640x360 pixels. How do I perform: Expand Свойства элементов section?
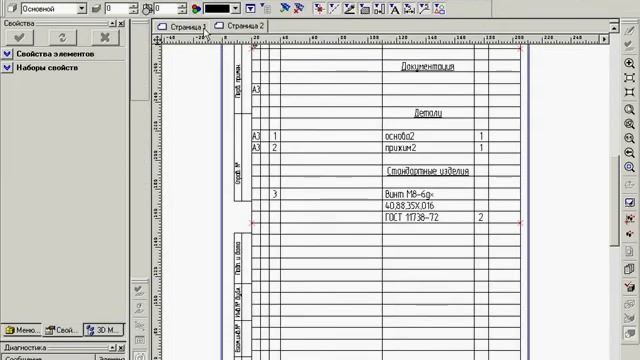7,54
